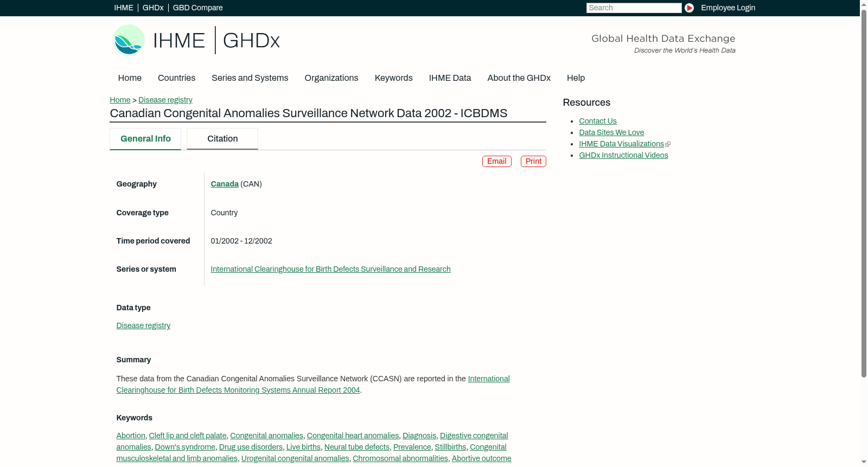Open the Diagnosis keyword link
The width and height of the screenshot is (868, 467).
point(419,436)
